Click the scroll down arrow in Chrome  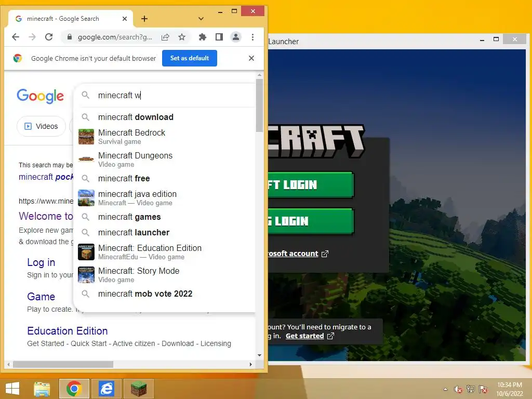[x=260, y=355]
